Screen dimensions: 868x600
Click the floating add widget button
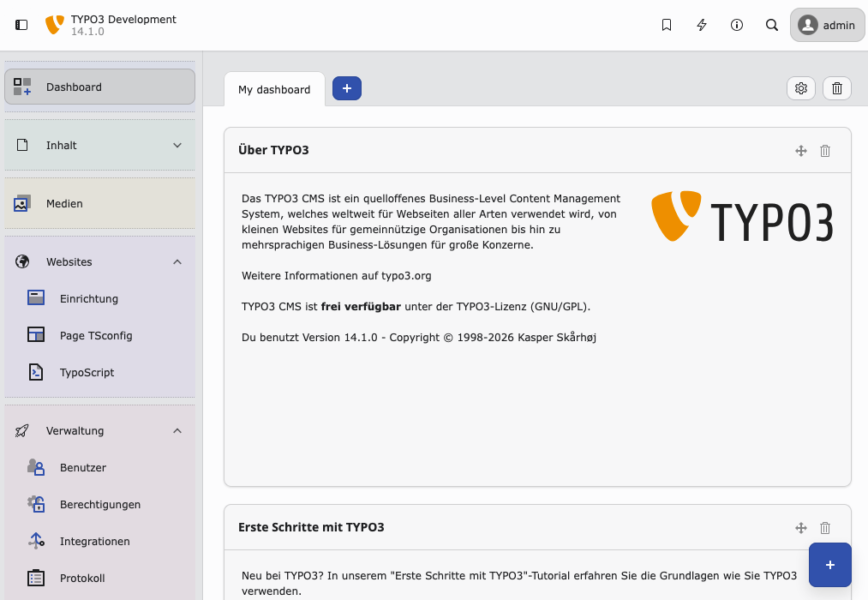click(x=829, y=564)
